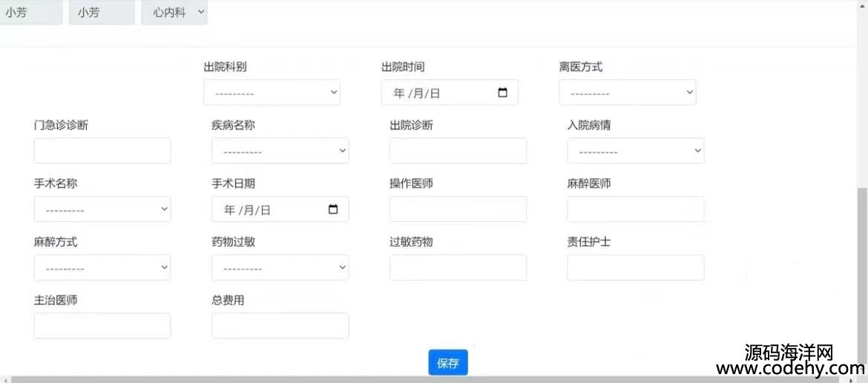This screenshot has height=383, width=868.
Task: Click the 出院科别 label
Action: [x=226, y=67]
